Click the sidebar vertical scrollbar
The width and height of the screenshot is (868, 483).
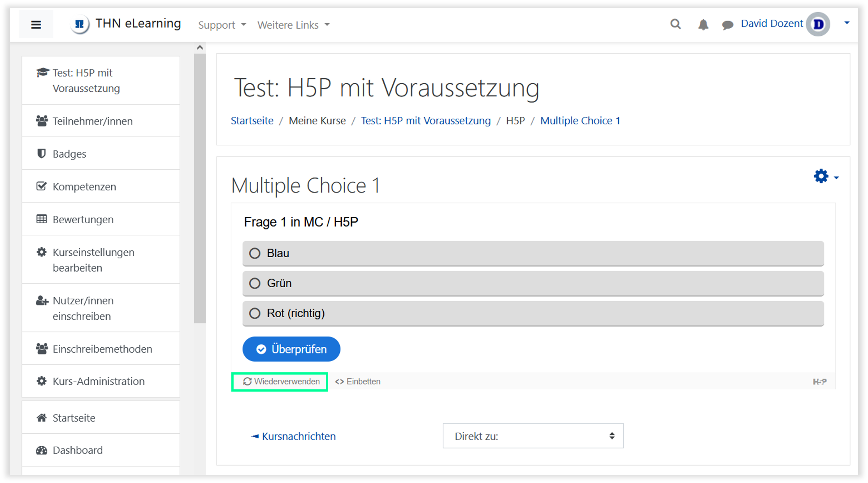[x=200, y=188]
